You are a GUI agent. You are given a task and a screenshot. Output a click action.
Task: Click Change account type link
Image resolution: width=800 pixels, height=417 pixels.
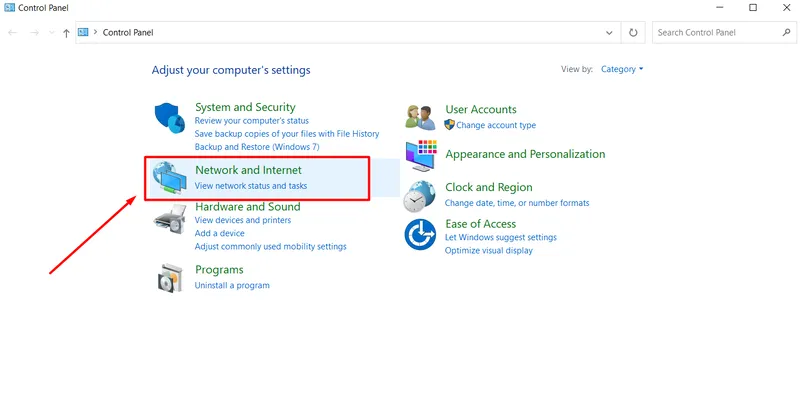click(496, 125)
